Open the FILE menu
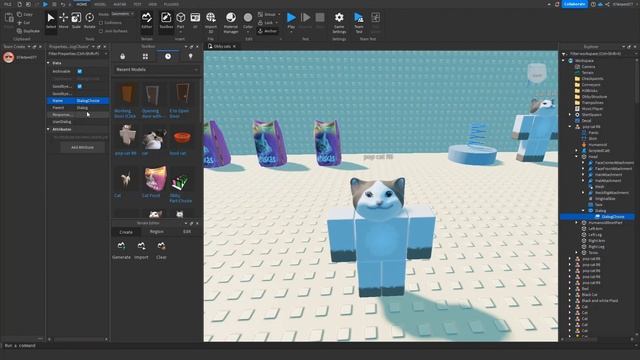 click(x=8, y=4)
